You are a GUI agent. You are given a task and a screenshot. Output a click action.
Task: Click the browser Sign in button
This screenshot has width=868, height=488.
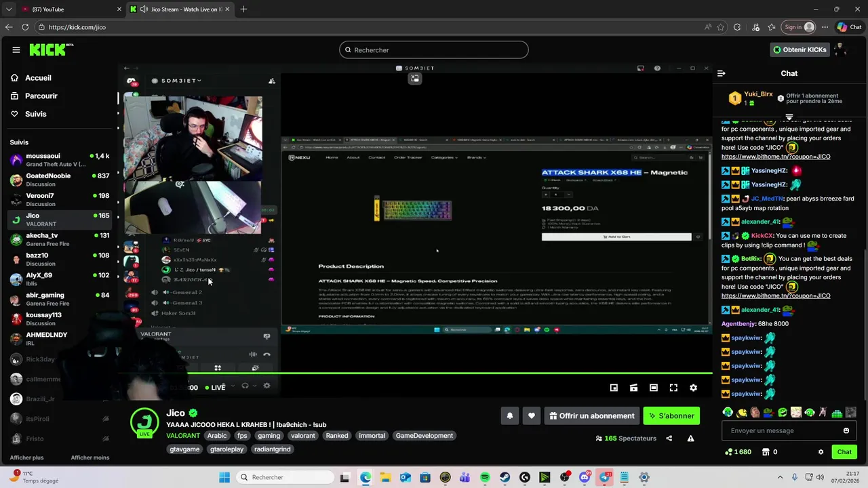point(798,27)
